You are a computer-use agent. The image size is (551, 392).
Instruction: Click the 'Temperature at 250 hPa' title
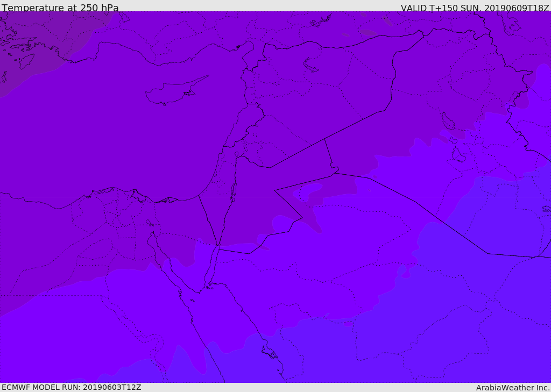[60, 8]
